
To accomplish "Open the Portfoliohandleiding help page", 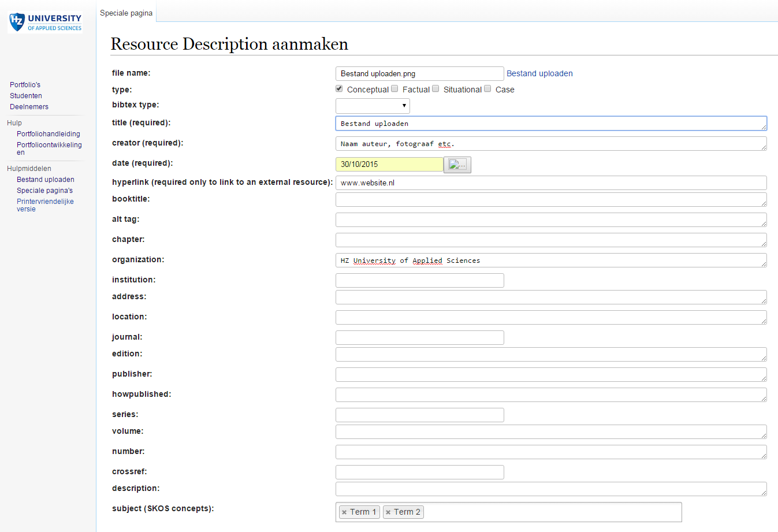I will coord(48,133).
